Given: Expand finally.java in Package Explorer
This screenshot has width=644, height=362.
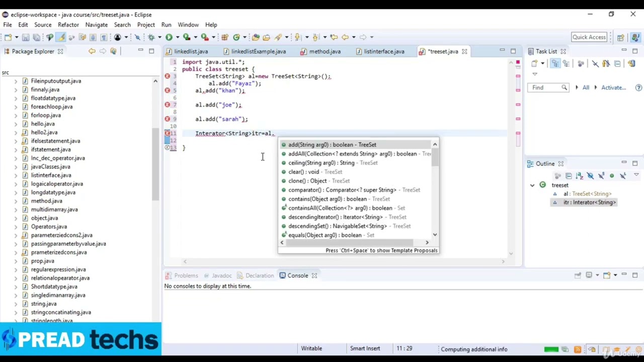Looking at the screenshot, I should (16, 89).
